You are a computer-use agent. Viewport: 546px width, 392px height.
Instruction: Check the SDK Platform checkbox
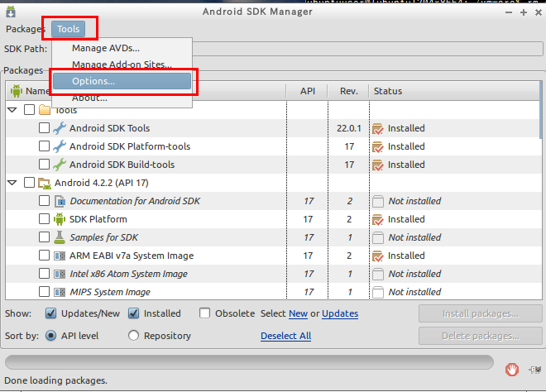[x=44, y=218]
